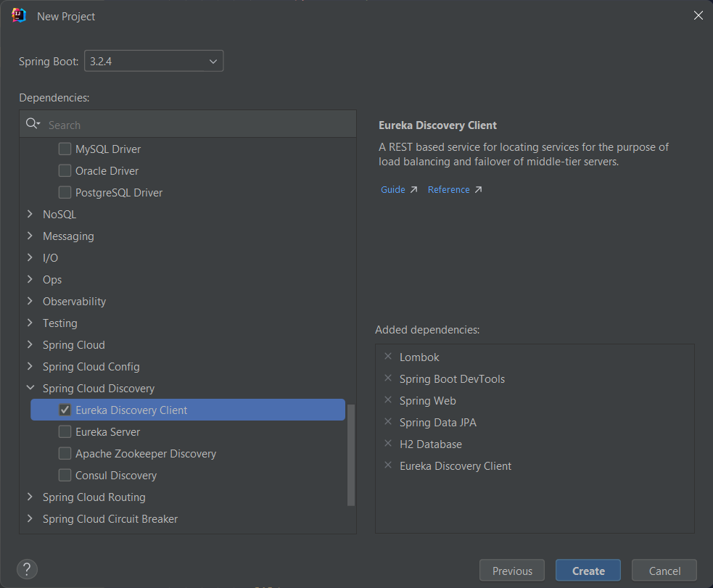Select the Eureka Server row label
Screen dimensions: 713x588
click(x=108, y=431)
